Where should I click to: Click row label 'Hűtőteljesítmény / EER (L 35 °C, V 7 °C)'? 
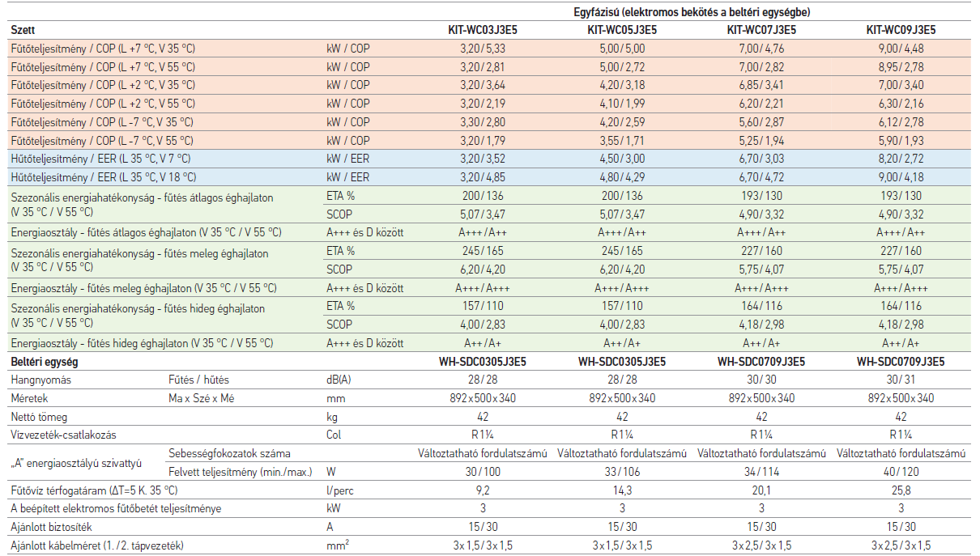pyautogui.click(x=100, y=159)
